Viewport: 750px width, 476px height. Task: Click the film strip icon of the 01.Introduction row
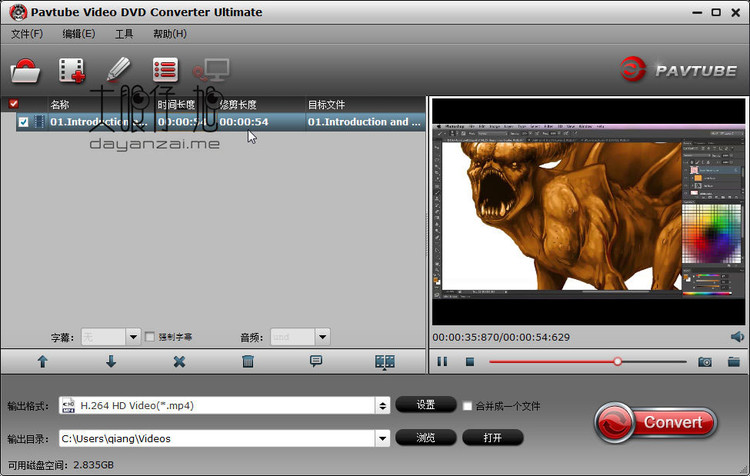(39, 122)
